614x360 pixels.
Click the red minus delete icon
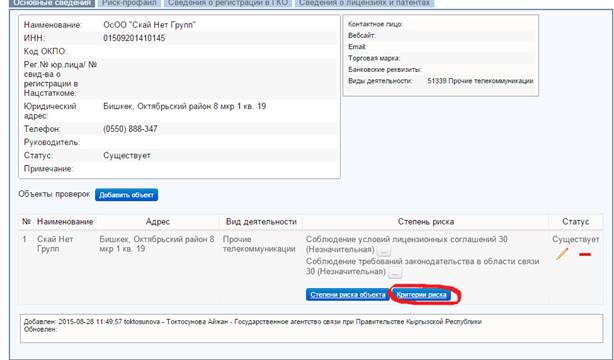pos(585,255)
